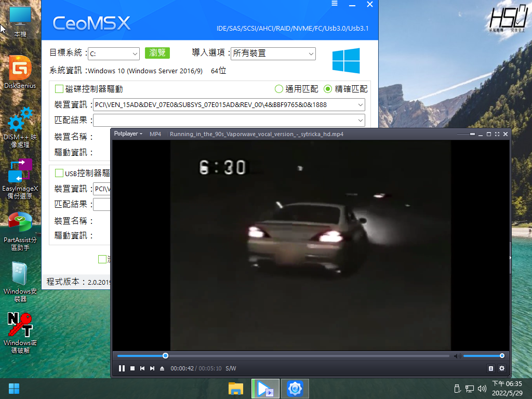Stop the Potplayer video
Screen dimensions: 532x399
click(132, 368)
